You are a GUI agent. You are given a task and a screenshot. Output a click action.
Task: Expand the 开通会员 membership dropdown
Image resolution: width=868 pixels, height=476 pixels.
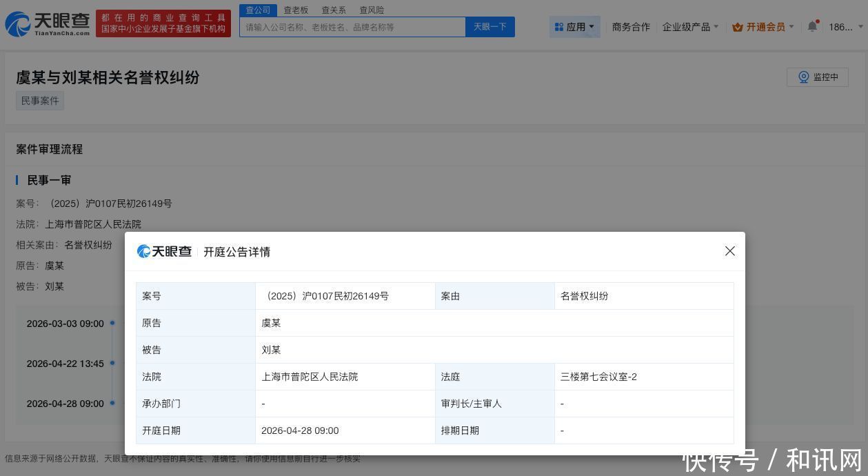coord(763,27)
